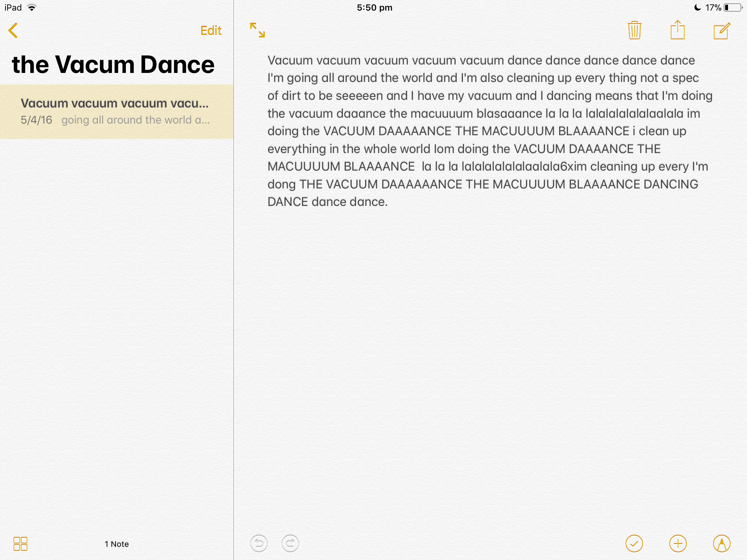Tap the battery percentage indicator
The image size is (747, 560).
[713, 8]
